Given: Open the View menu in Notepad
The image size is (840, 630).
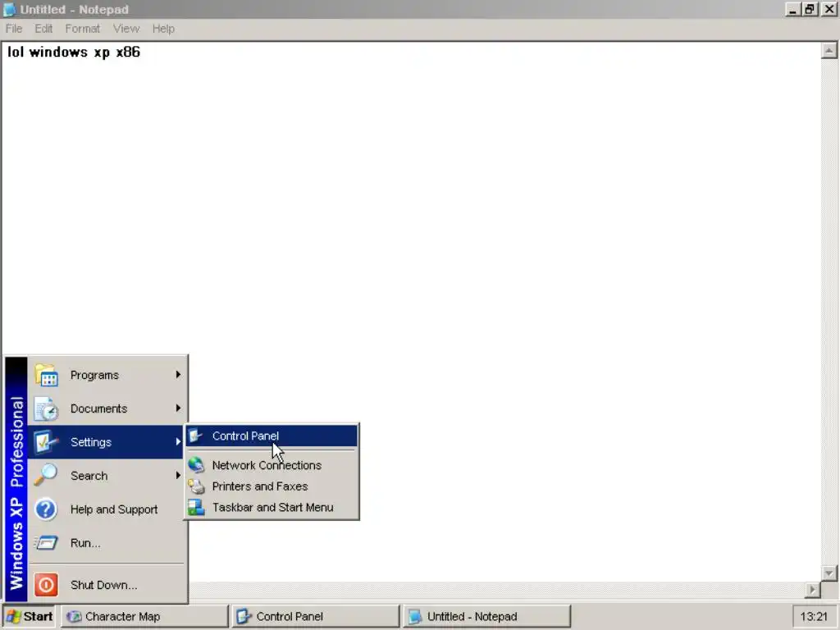Looking at the screenshot, I should click(126, 29).
